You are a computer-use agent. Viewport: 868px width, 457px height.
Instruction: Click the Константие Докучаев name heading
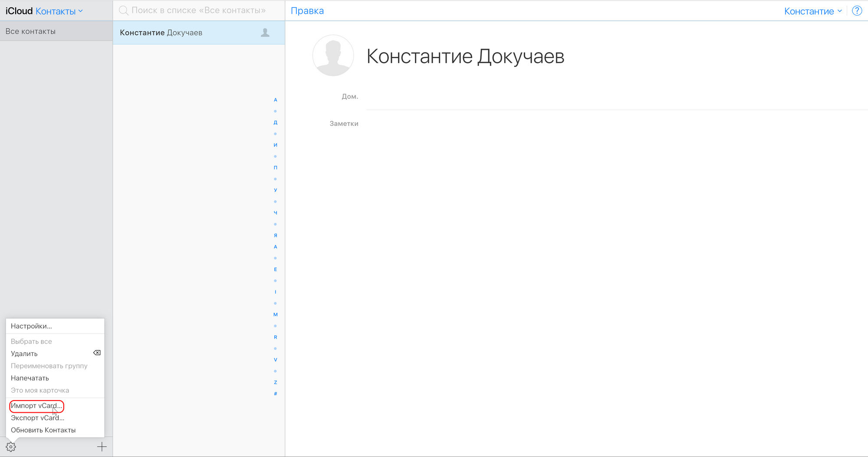465,56
